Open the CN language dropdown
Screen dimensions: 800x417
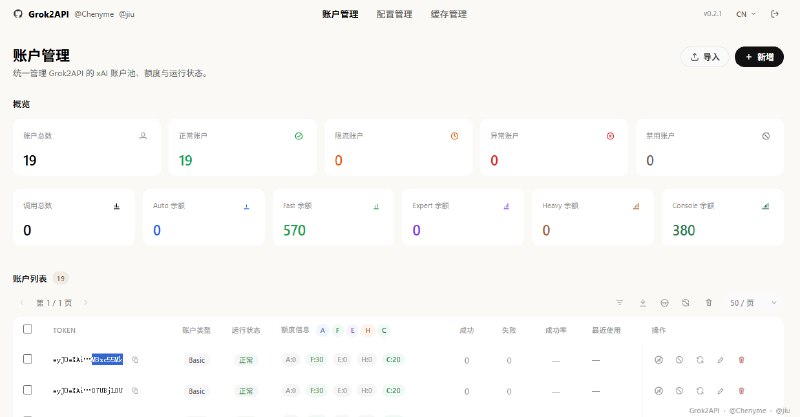point(745,14)
